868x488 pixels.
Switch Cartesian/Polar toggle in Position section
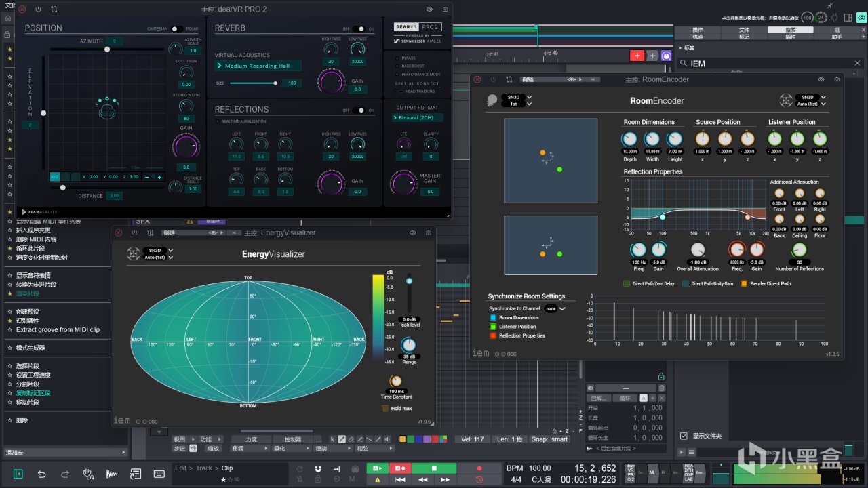tap(176, 29)
